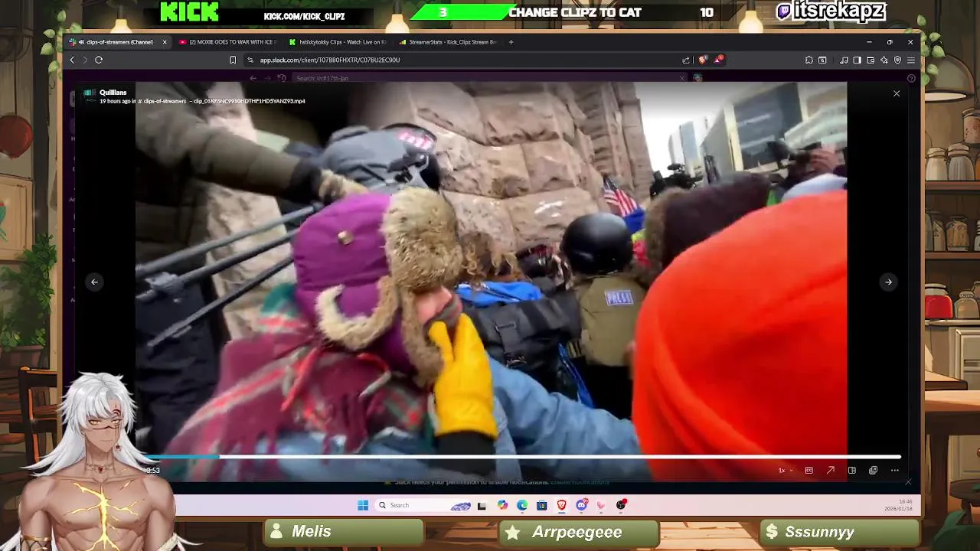Open Discord from the taskbar
980x551 pixels.
click(581, 505)
